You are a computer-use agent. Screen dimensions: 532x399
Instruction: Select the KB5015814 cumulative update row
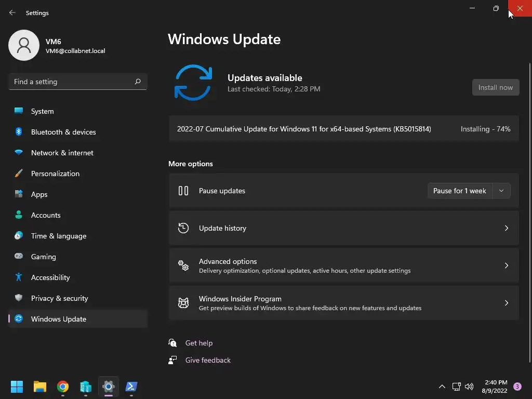[344, 129]
